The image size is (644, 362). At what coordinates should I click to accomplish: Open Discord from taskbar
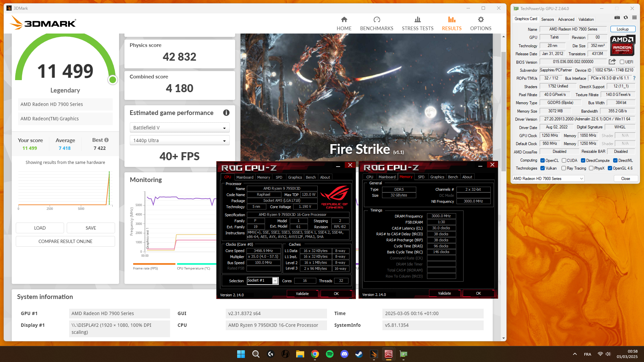coord(344,354)
